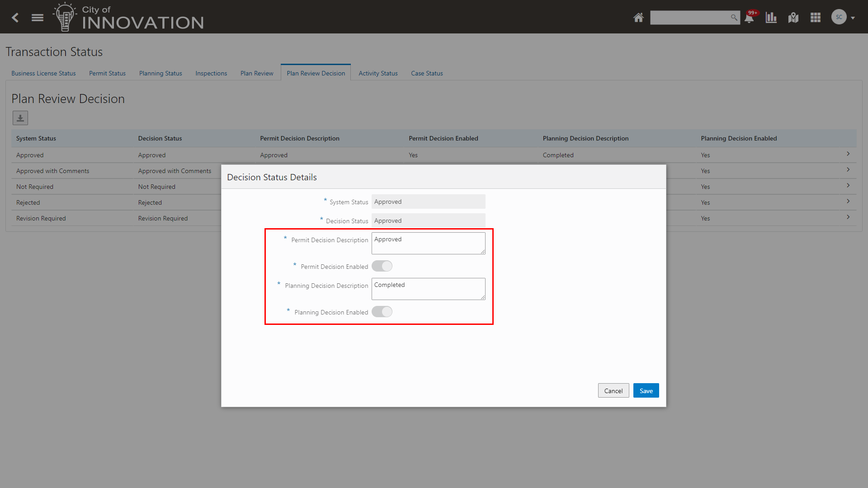Click the Cancel button

(x=613, y=391)
